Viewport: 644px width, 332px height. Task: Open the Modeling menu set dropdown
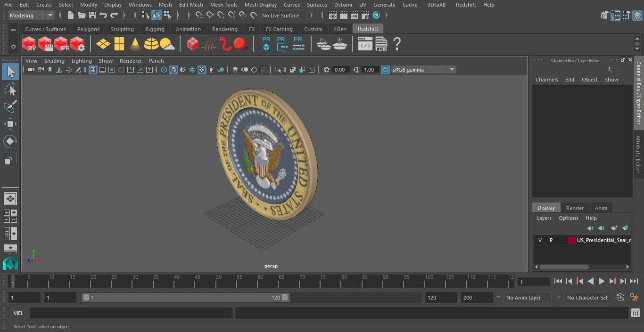32,16
